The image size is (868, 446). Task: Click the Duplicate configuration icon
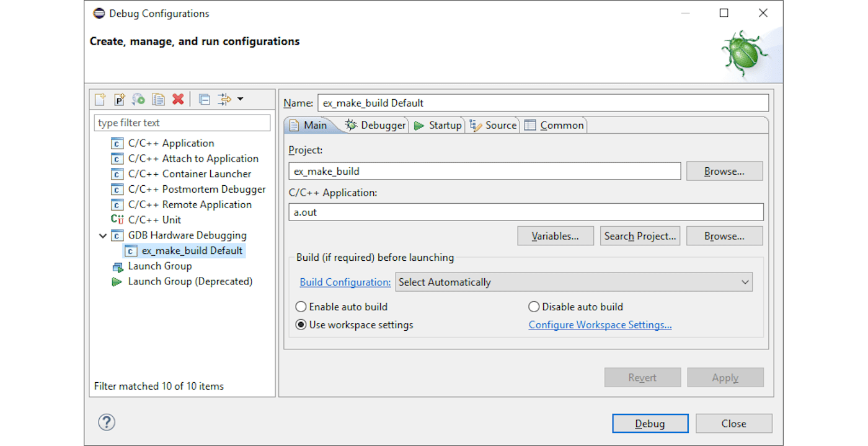159,100
